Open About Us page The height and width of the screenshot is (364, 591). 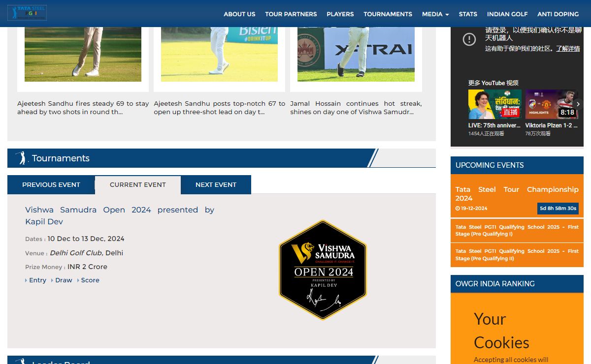[x=239, y=14]
